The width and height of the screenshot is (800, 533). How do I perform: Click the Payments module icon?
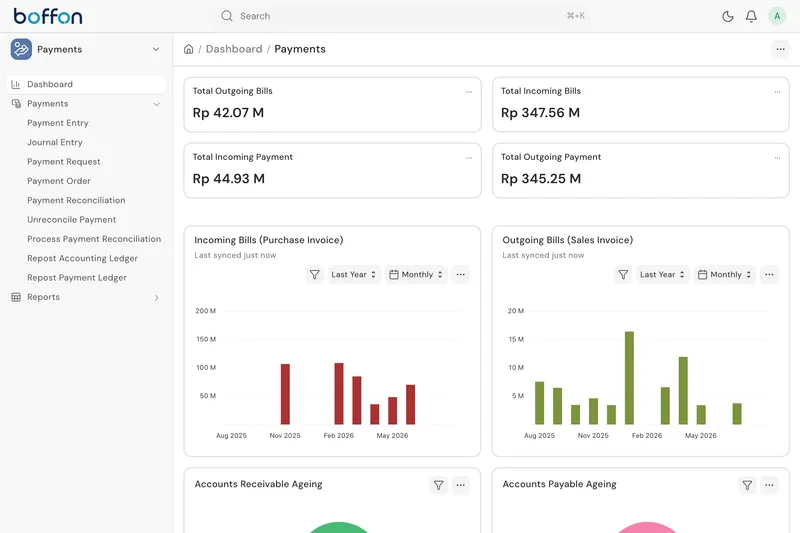21,49
